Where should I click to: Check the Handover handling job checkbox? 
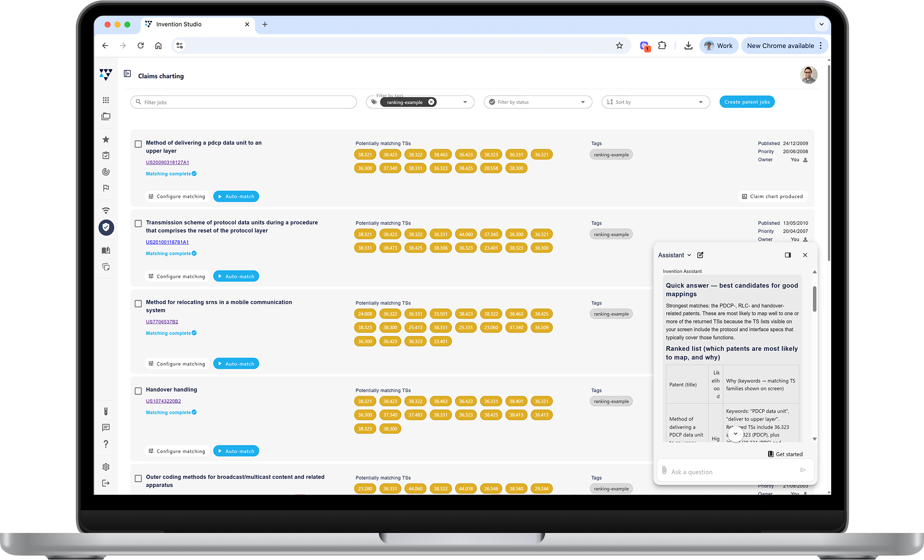coord(139,391)
